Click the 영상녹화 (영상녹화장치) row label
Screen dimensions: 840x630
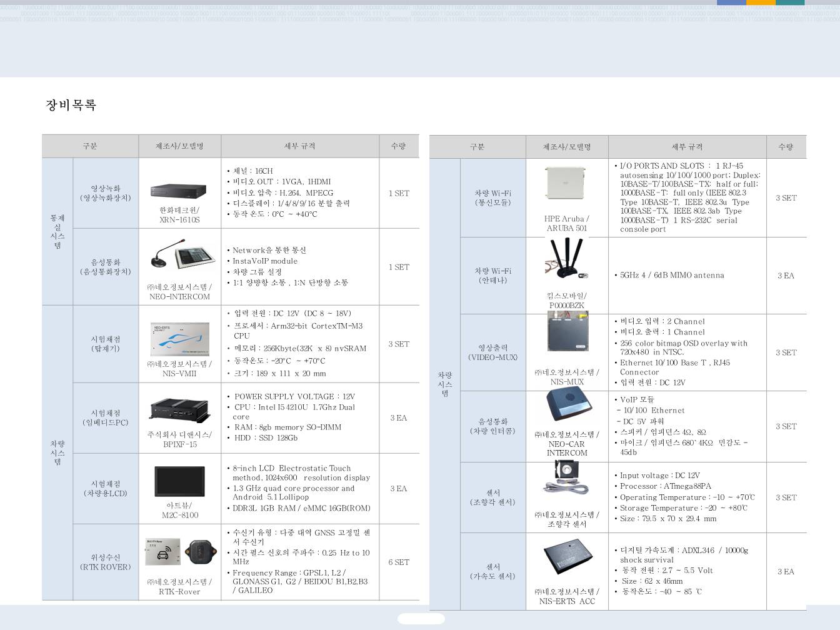click(106, 193)
